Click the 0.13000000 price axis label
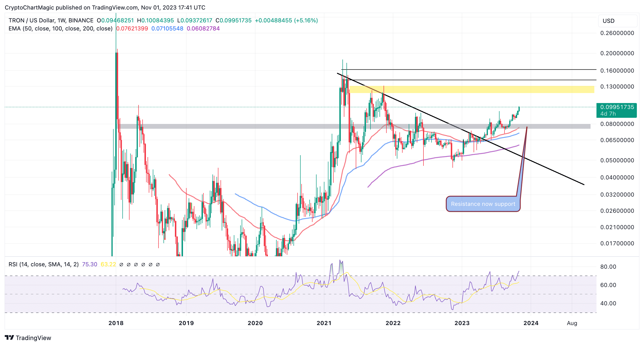 pyautogui.click(x=617, y=87)
